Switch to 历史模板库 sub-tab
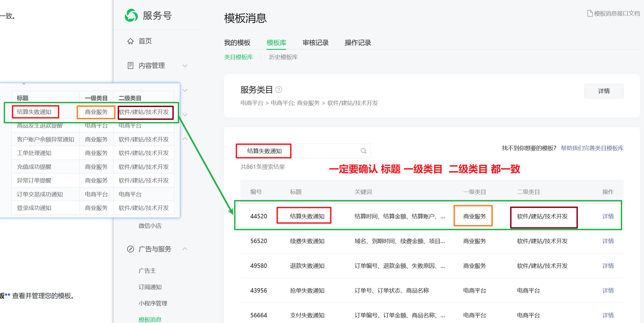The height and width of the screenshot is (323, 644). pyautogui.click(x=283, y=57)
